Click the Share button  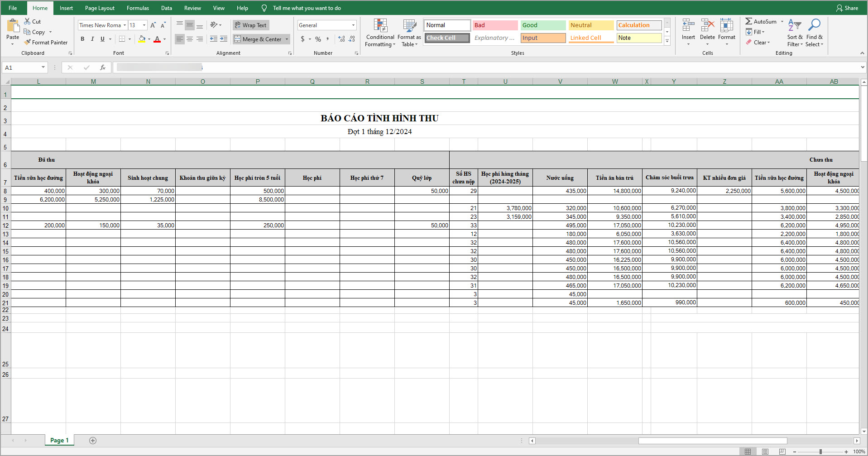tap(847, 8)
